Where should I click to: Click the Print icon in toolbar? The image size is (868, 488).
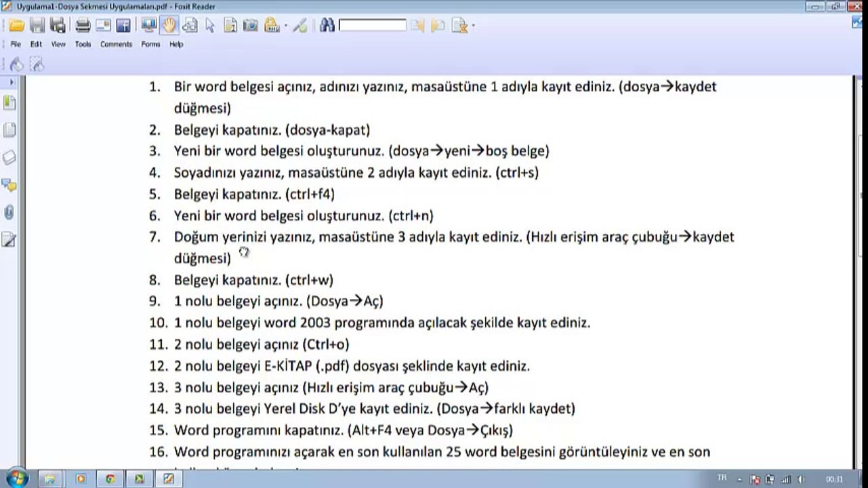coord(83,26)
